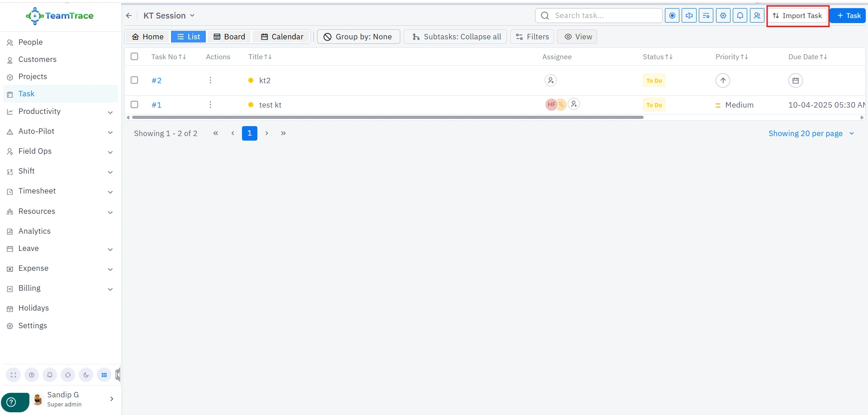Switch to the Board view tab
Image resolution: width=868 pixels, height=415 pixels.
click(229, 37)
